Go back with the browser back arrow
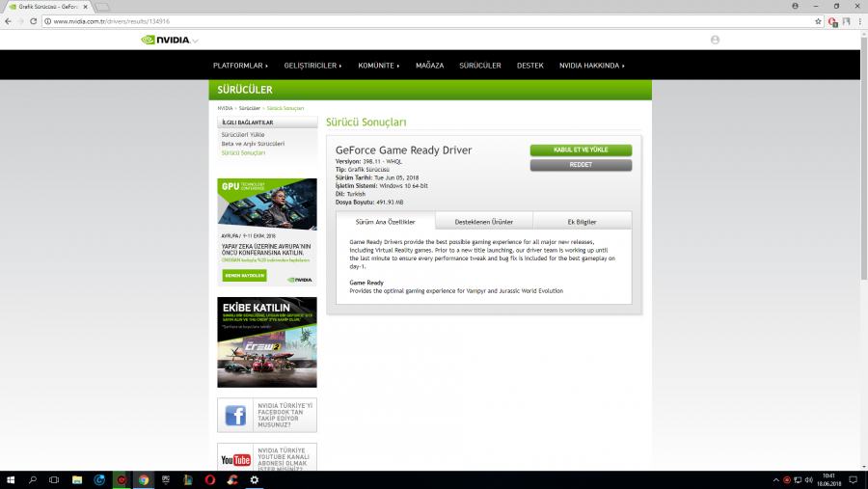This screenshot has width=868, height=489. 8,21
